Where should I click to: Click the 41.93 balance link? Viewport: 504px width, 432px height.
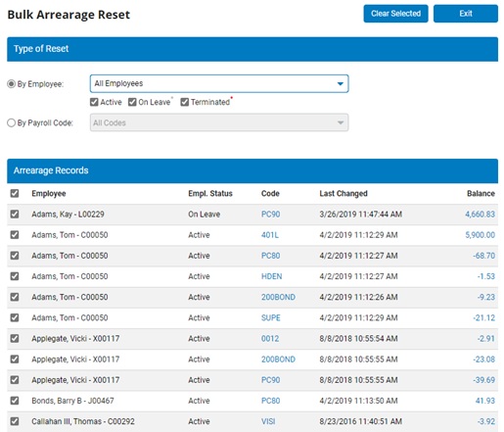(485, 401)
